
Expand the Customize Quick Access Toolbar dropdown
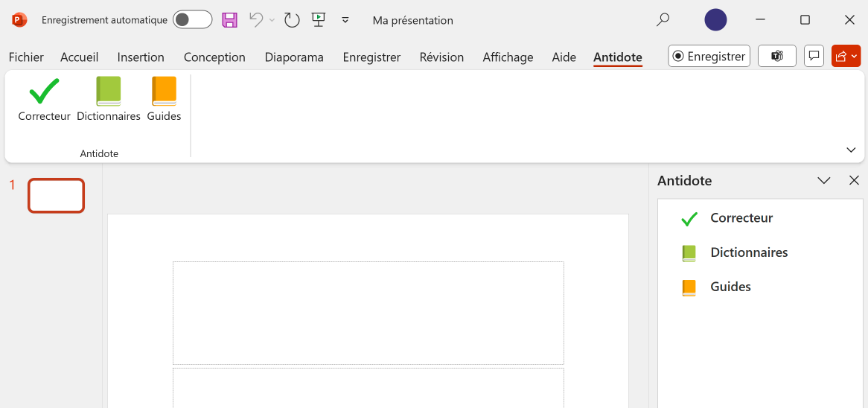pyautogui.click(x=345, y=20)
